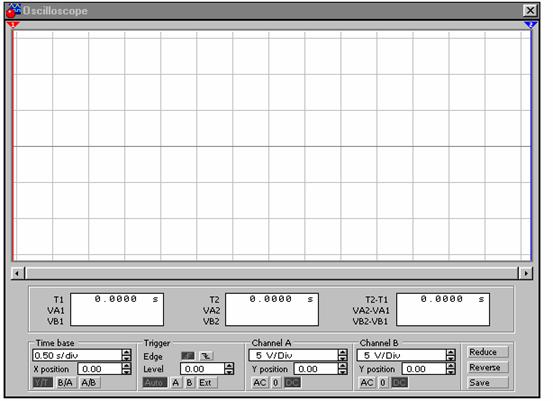Decrease Channel B Y position with down arrow
Image resolution: width=553 pixels, height=401 pixels.
point(451,372)
